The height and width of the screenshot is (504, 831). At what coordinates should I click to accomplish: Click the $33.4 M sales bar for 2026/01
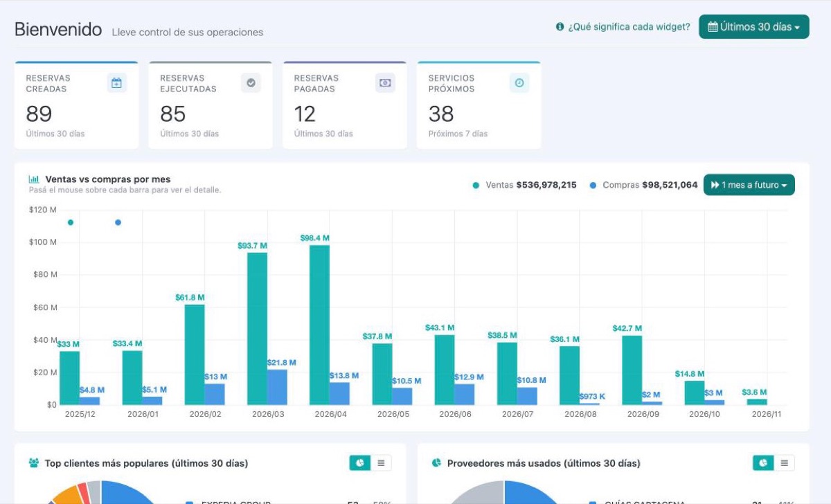point(132,378)
